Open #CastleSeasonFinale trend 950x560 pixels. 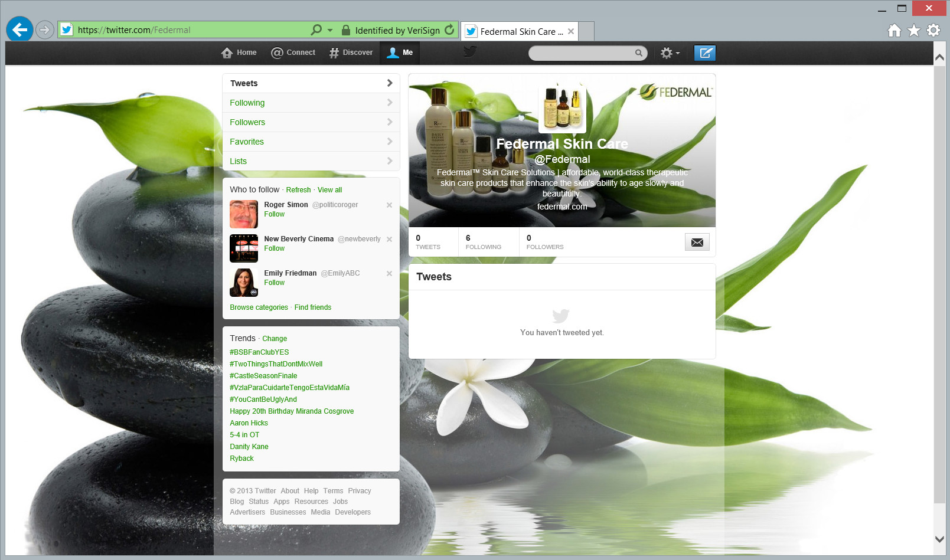tap(263, 376)
